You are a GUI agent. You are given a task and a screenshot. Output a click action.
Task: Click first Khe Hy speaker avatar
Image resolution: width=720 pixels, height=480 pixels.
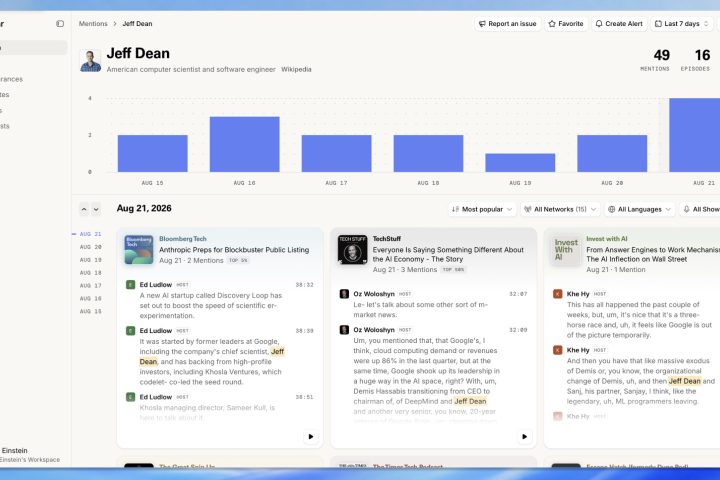[557, 294]
